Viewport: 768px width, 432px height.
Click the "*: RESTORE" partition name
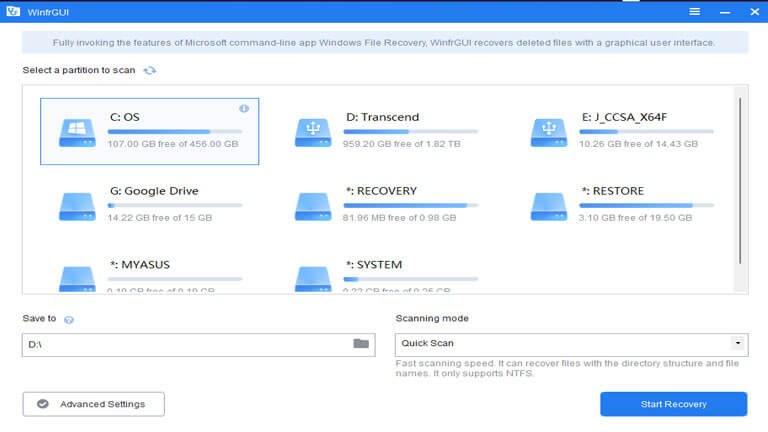[x=613, y=191]
